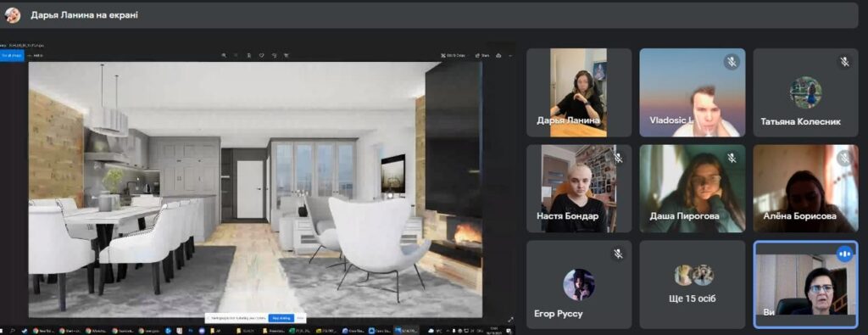The width and height of the screenshot is (868, 335).
Task: Click the blue Stop sharing button
Action: point(281,318)
